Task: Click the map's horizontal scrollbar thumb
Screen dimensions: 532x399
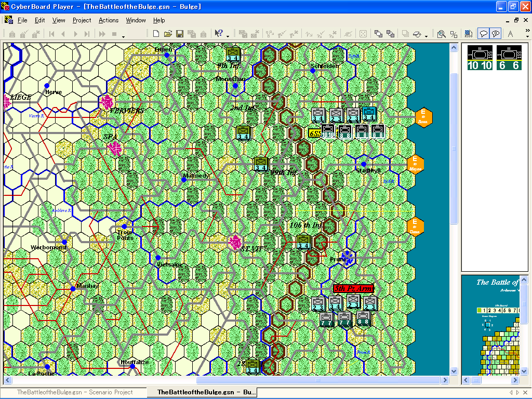Action: 318,380
